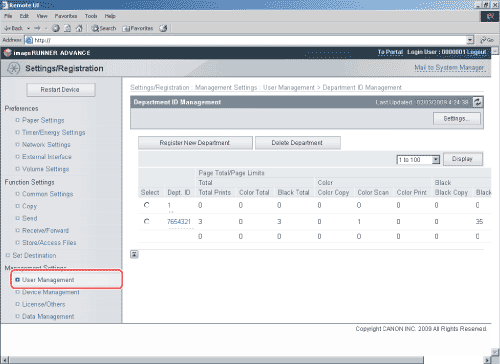Viewport: 500px width, 364px height.
Task: Click the browser Back arrow icon
Action: 7,28
